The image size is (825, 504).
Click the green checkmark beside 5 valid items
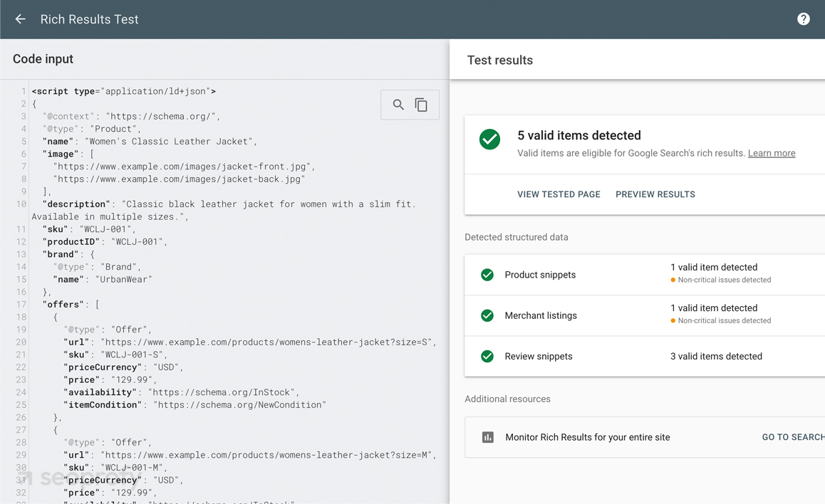tap(489, 140)
